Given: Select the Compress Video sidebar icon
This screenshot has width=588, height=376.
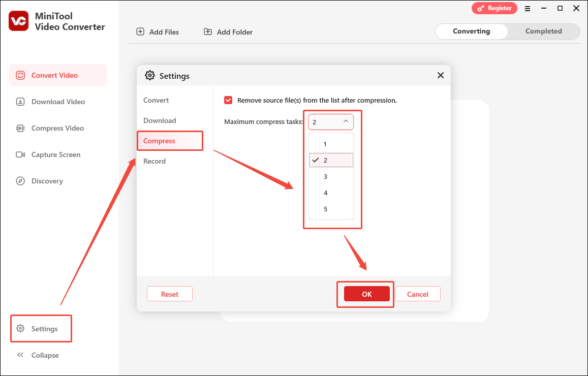Looking at the screenshot, I should (20, 128).
